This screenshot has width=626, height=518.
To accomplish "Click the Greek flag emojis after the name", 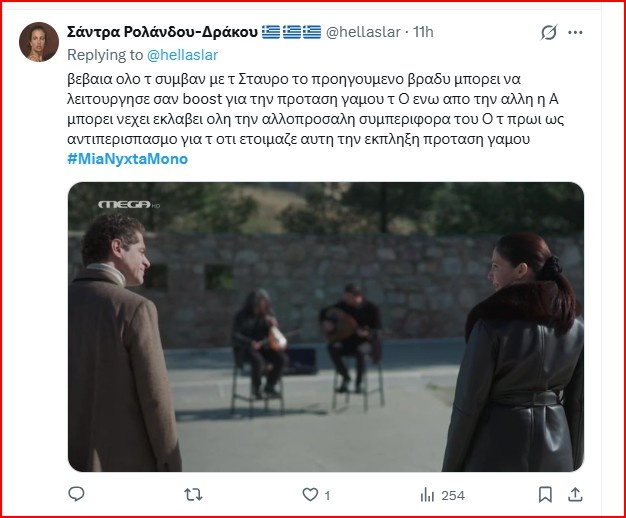I will (291, 32).
